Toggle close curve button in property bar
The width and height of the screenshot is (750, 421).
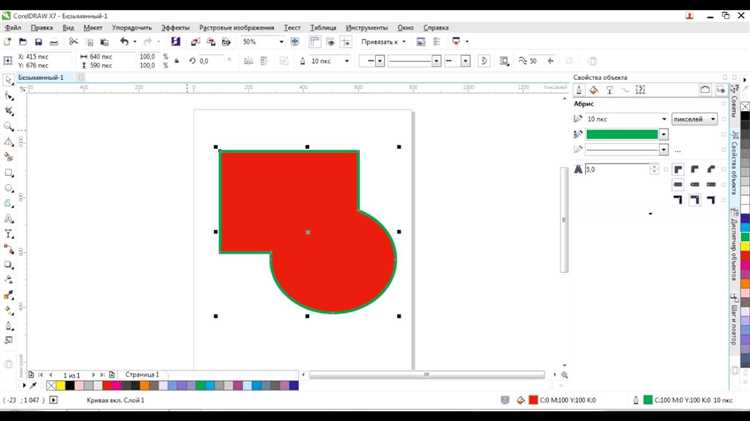point(484,61)
